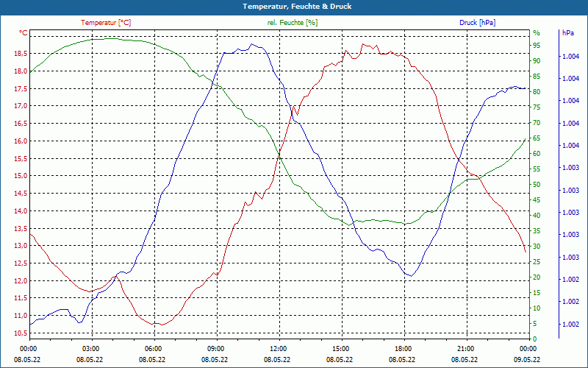Click the '5' humidity axis tick

pyautogui.click(x=535, y=324)
